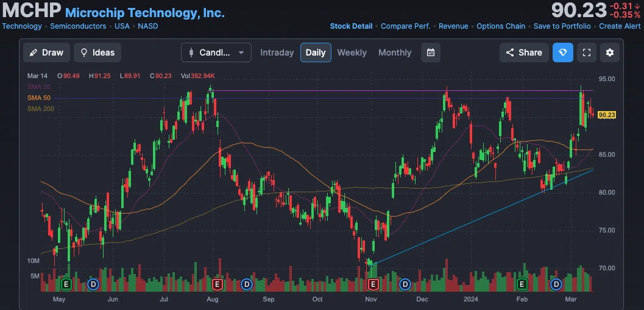Screen dimensions: 644x310
Task: Click the Share button
Action: pyautogui.click(x=524, y=52)
